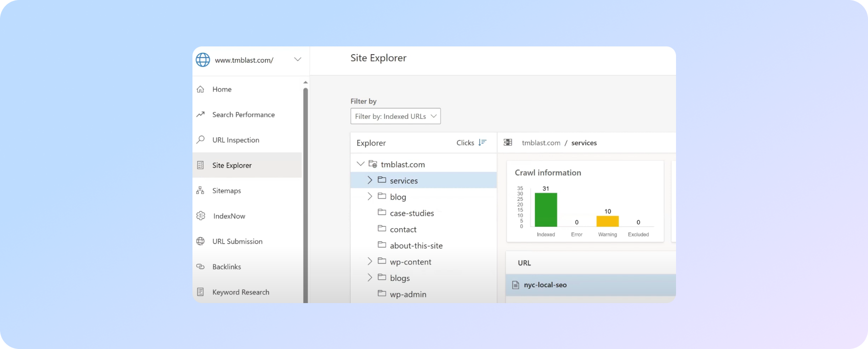Click the case-studies folder icon
Screen dimensions: 868x349
point(382,212)
